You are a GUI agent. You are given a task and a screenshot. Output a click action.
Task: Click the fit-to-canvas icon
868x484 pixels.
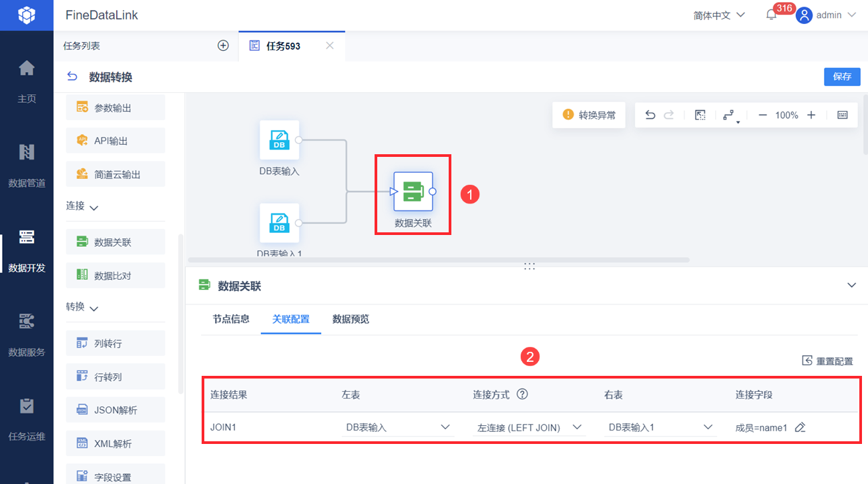click(700, 115)
